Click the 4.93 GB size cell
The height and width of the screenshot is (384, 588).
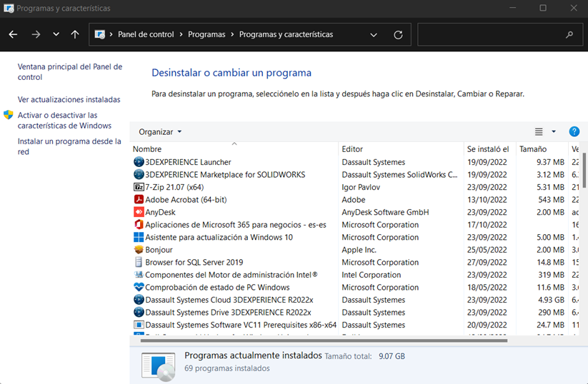tap(551, 300)
